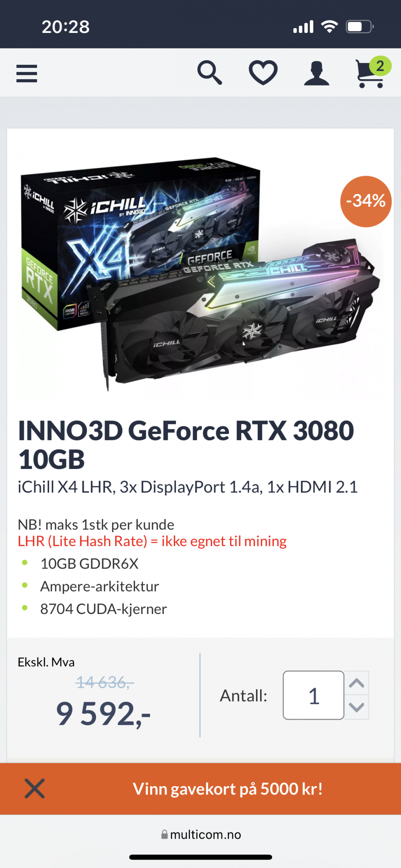Select the Antall quantity field
Screen dimensions: 401x868
pyautogui.click(x=313, y=695)
